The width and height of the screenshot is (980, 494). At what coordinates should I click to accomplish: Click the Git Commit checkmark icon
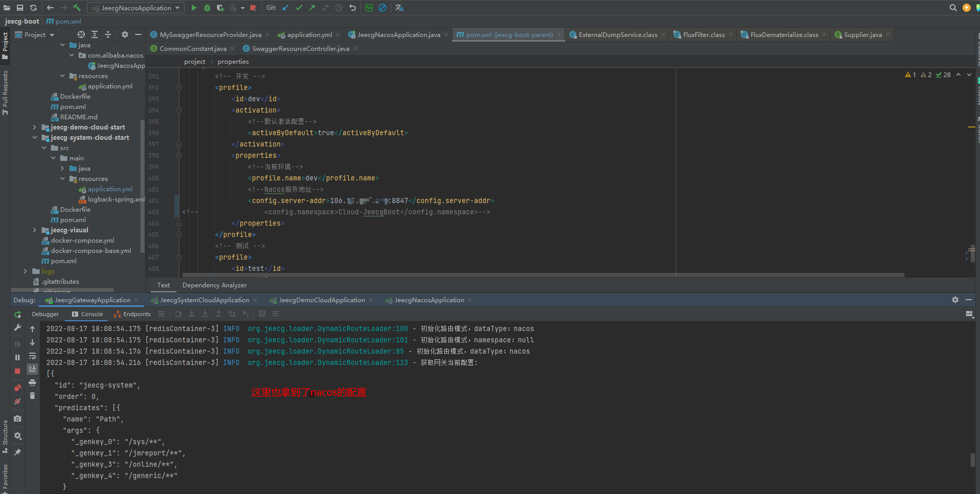pos(299,8)
